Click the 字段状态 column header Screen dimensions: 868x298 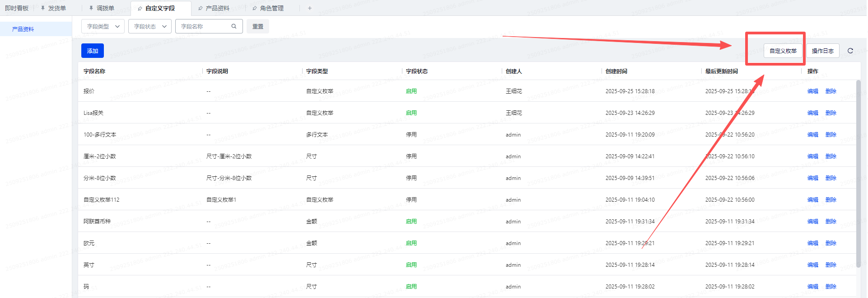point(417,71)
